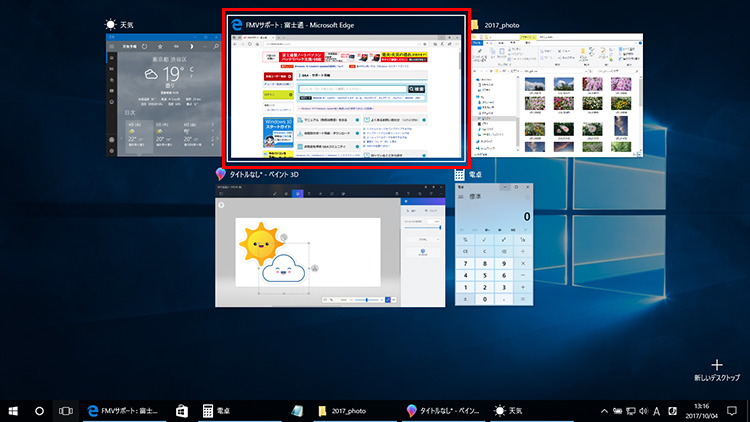Expand the hidden system tray icons
The height and width of the screenshot is (422, 750).
click(604, 410)
